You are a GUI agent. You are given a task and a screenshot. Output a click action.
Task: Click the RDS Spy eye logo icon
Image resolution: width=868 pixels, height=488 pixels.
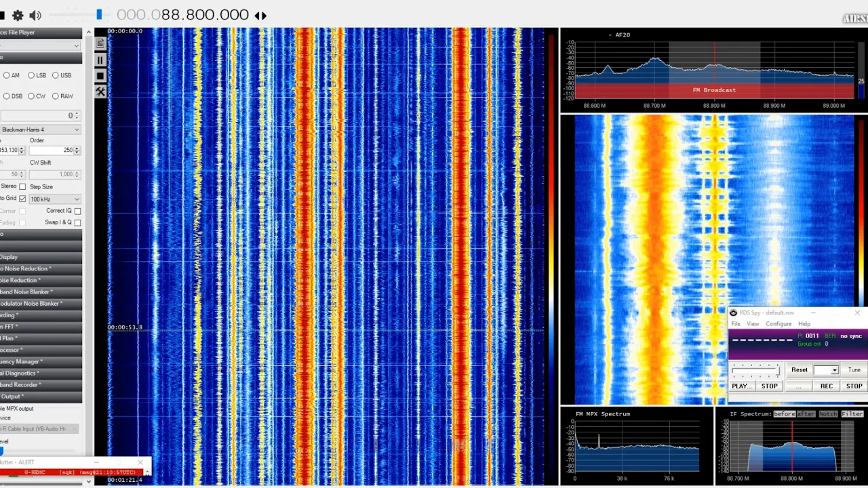click(733, 313)
